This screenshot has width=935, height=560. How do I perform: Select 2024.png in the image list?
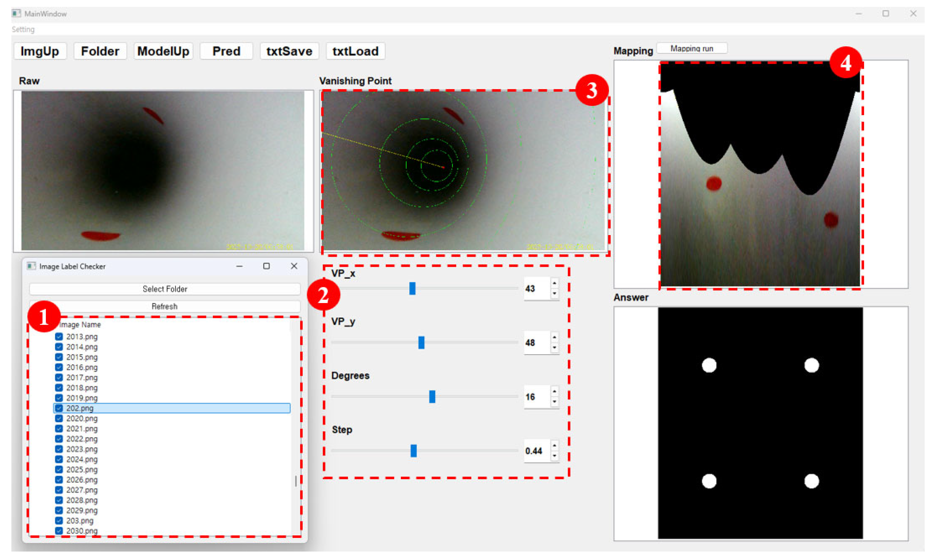coord(82,459)
